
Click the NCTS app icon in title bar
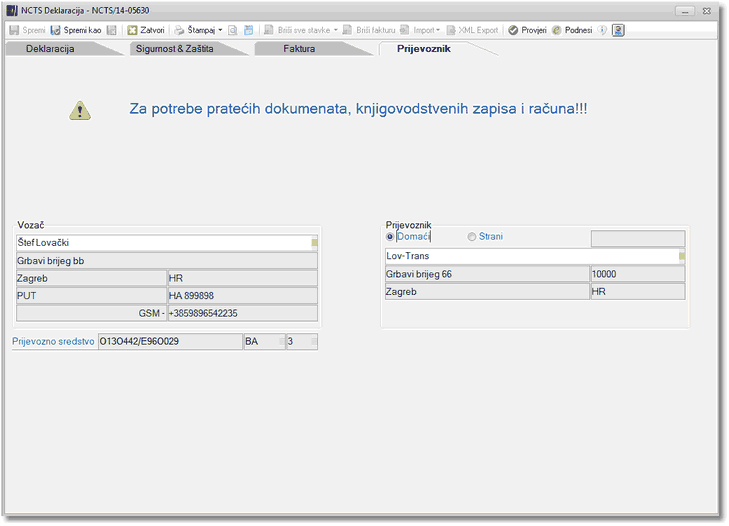click(12, 11)
